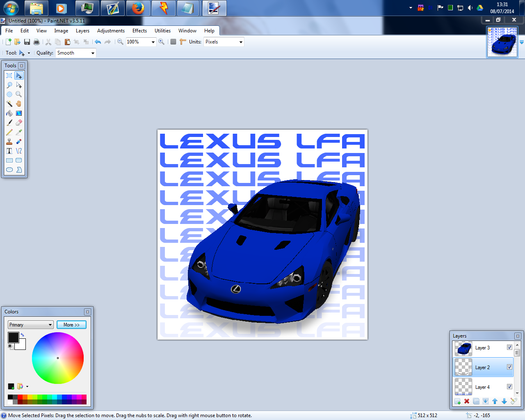Select the Text tool
The width and height of the screenshot is (525, 420).
[x=9, y=151]
